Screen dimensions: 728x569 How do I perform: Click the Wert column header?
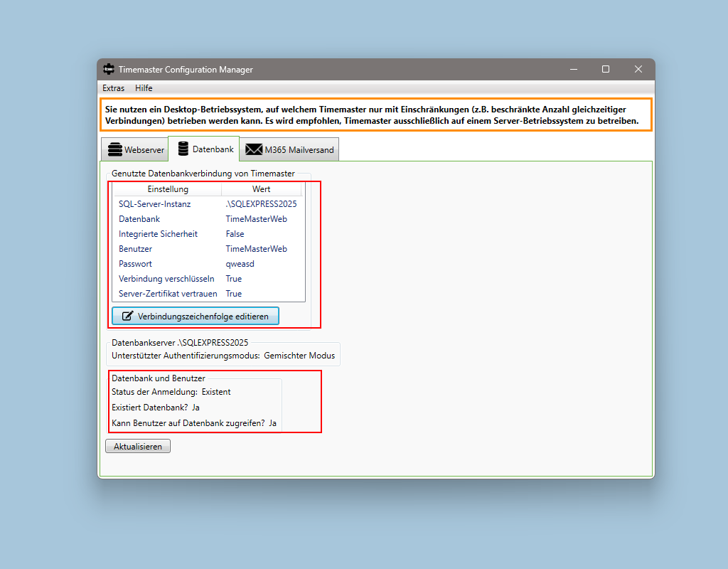(x=261, y=189)
